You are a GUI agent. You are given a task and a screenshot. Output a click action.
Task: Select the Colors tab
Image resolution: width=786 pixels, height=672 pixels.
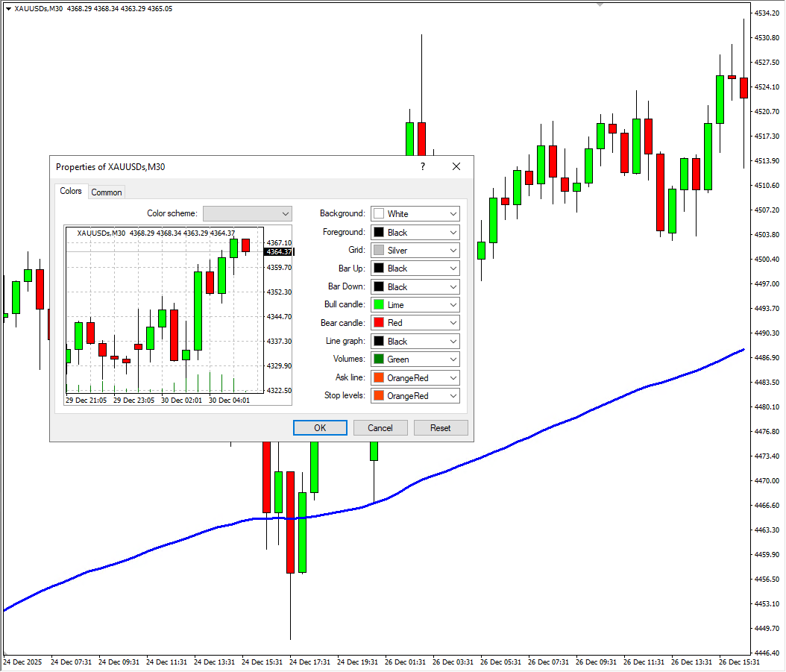[x=71, y=191]
